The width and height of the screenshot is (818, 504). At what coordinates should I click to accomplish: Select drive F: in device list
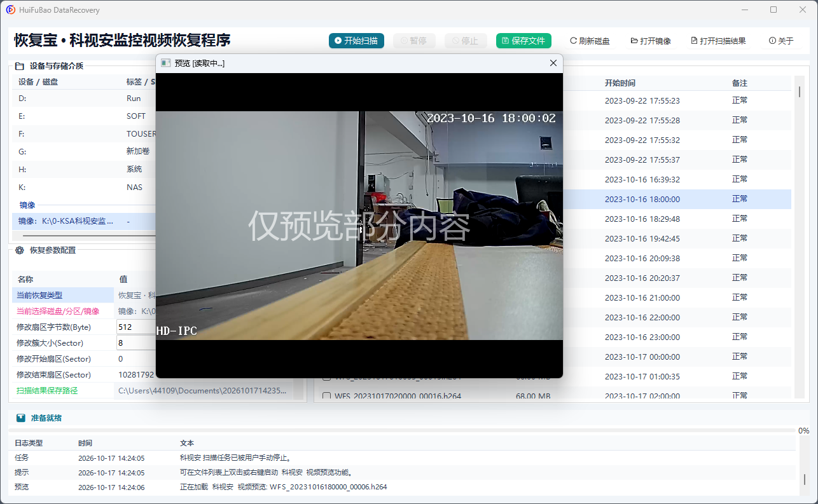tap(84, 134)
